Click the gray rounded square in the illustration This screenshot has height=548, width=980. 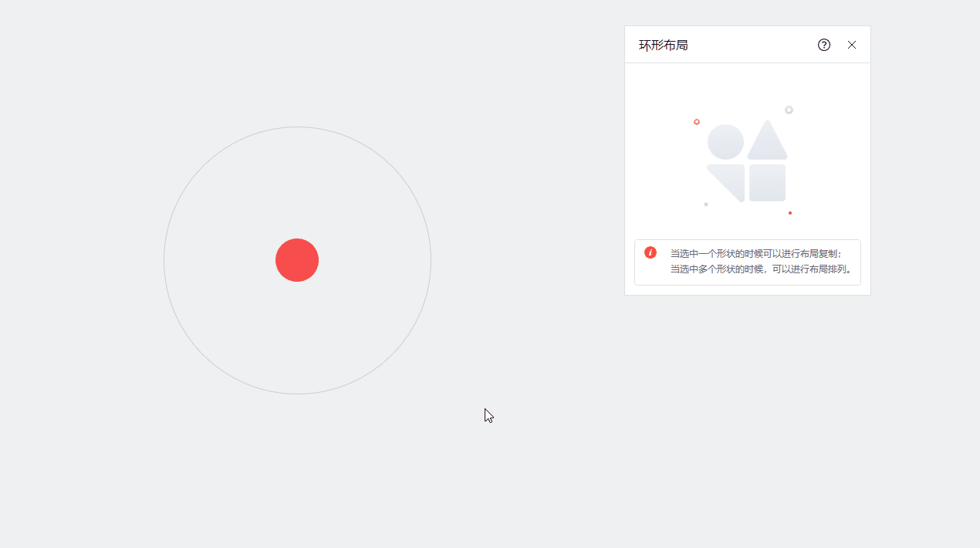(x=767, y=183)
